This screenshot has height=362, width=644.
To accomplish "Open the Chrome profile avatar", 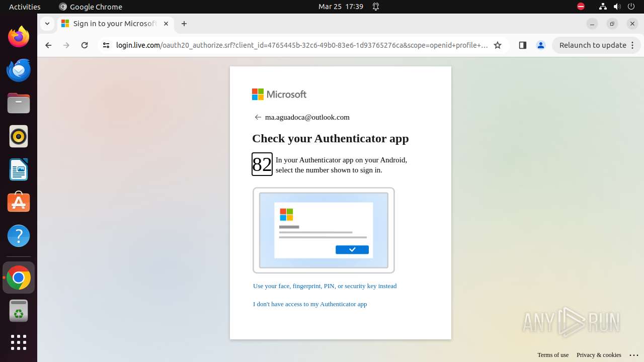I will pos(541,45).
